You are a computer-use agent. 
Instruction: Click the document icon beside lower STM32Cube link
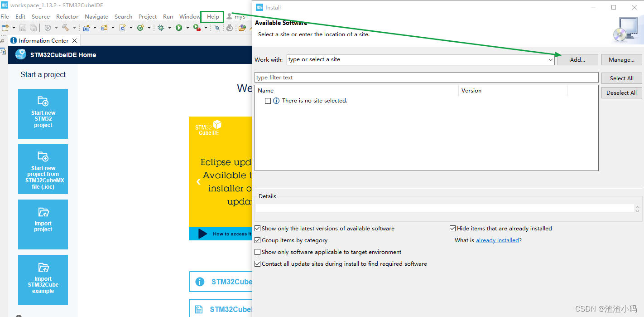(x=199, y=309)
